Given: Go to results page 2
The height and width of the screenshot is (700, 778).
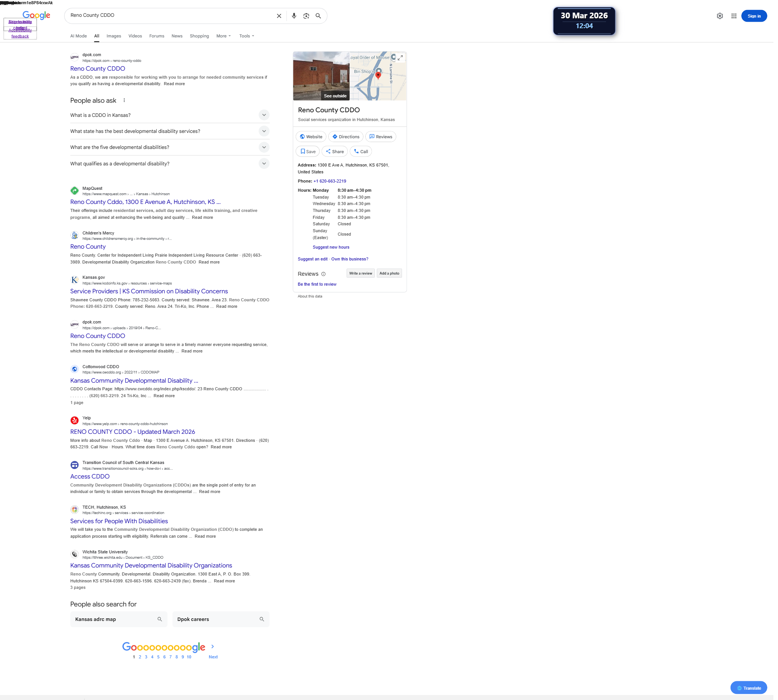Looking at the screenshot, I should tap(140, 657).
